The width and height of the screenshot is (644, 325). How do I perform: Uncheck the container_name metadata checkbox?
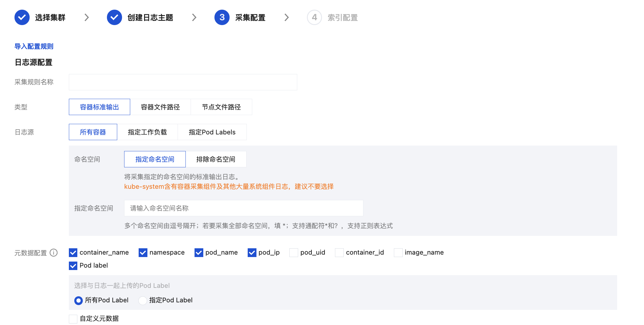[73, 253]
